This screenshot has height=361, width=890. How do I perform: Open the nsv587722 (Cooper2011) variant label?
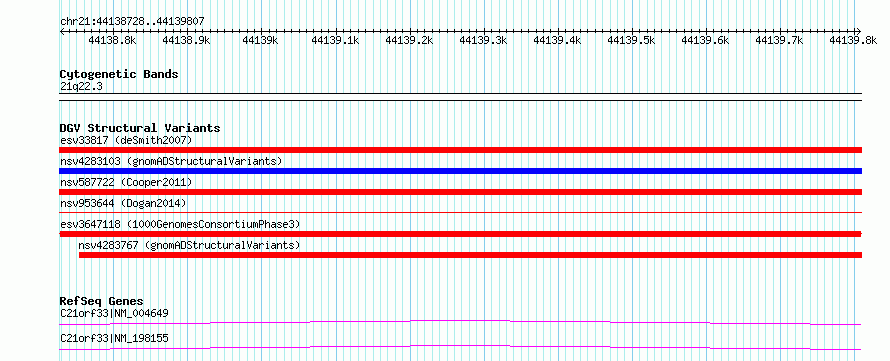tap(126, 182)
